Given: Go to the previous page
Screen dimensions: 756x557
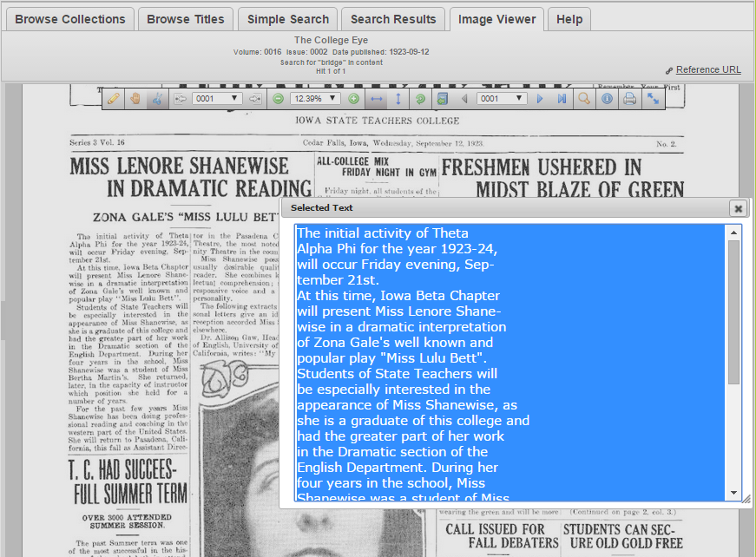Looking at the screenshot, I should [x=464, y=99].
